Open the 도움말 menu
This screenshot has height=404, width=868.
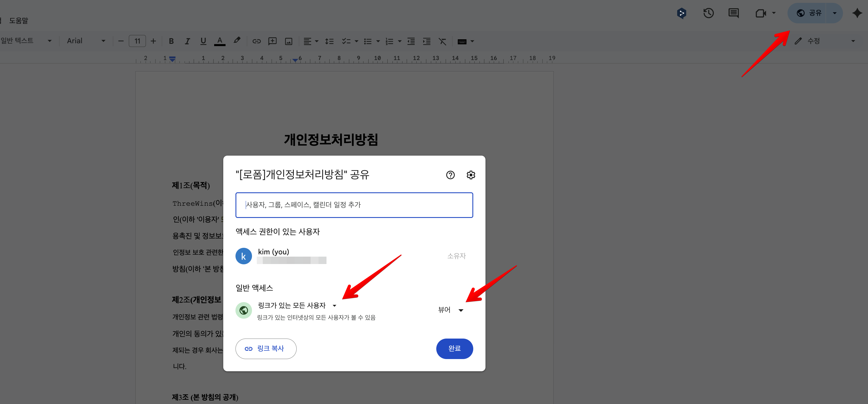(x=18, y=20)
